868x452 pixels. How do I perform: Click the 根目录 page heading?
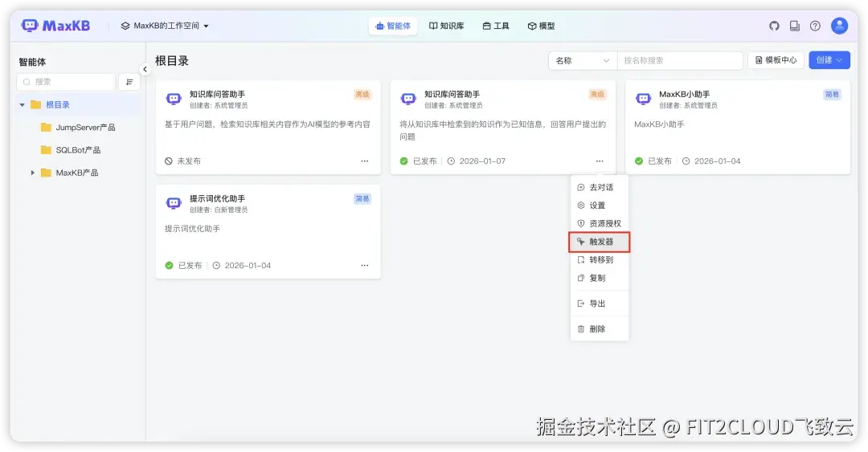tap(172, 61)
